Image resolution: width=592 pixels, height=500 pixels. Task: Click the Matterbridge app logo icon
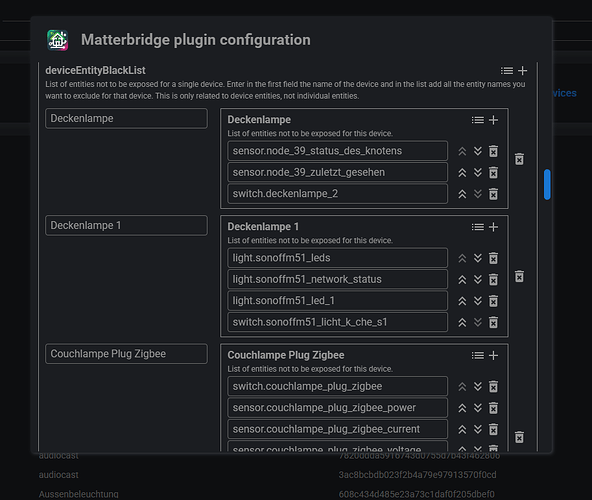57,40
